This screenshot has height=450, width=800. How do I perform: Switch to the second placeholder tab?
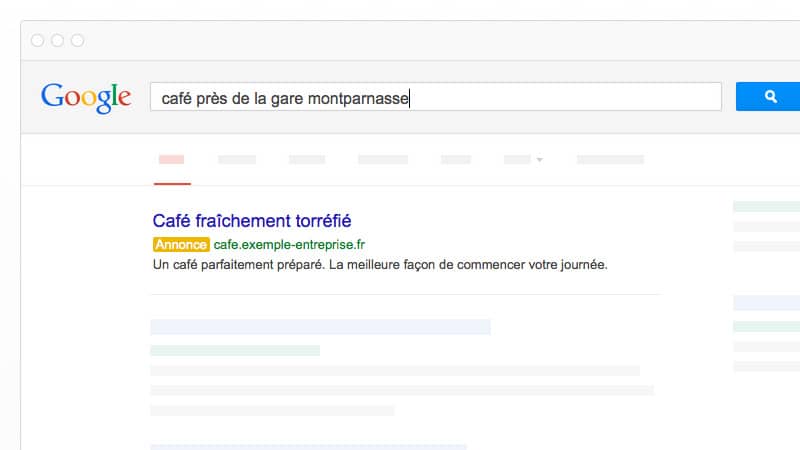tap(237, 160)
